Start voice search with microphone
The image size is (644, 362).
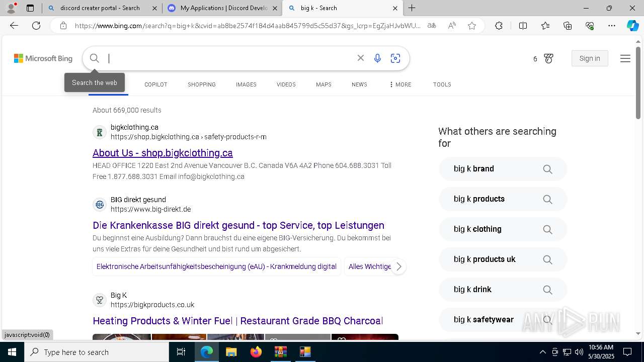coord(377,58)
